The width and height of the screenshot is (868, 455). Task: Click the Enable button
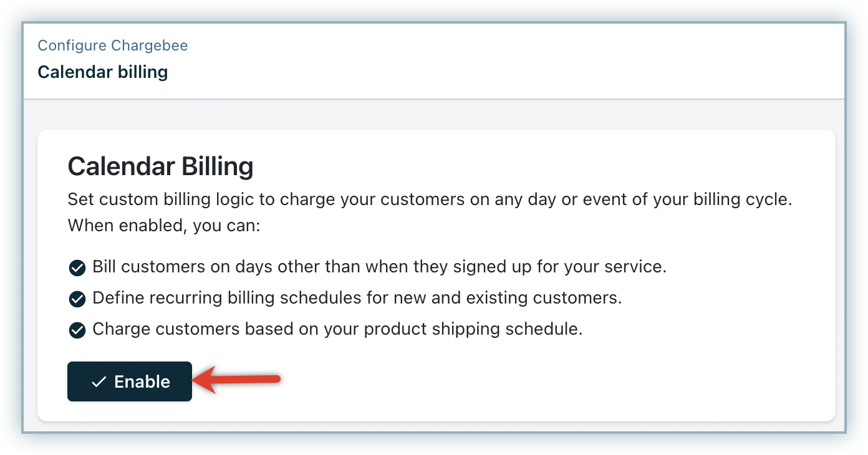click(130, 381)
